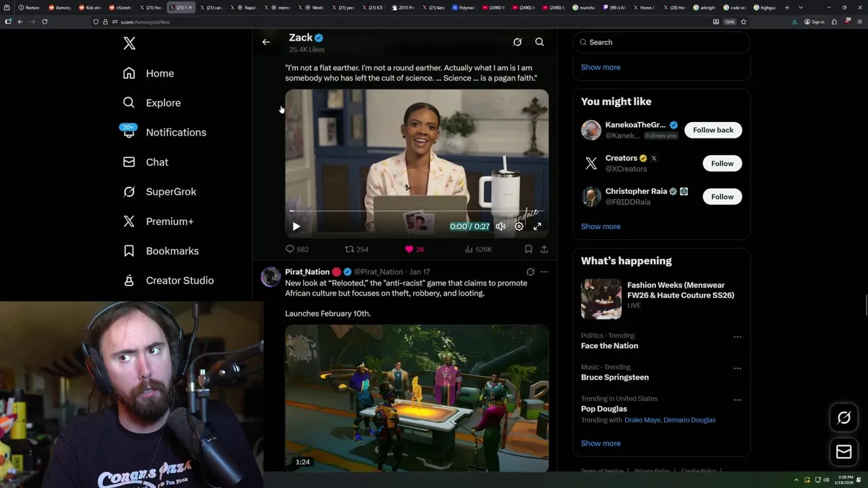The height and width of the screenshot is (488, 868).
Task: Click the Search input field
Action: [x=661, y=42]
